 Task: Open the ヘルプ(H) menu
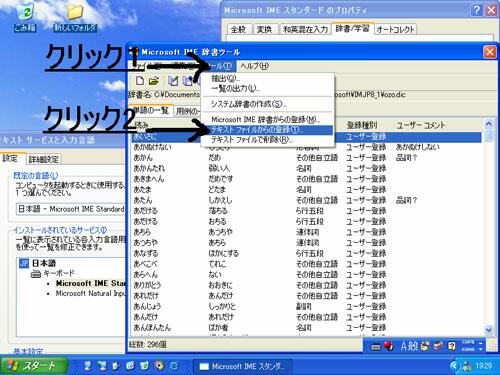[x=254, y=66]
